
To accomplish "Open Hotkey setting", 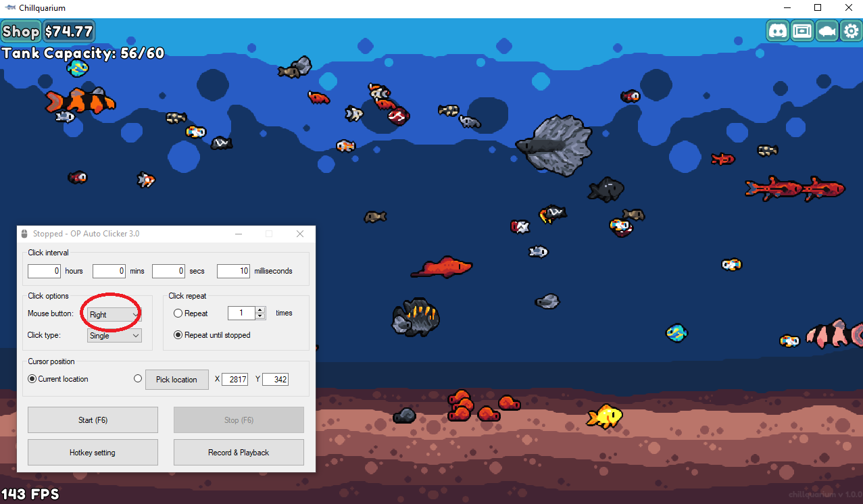I will tap(93, 452).
